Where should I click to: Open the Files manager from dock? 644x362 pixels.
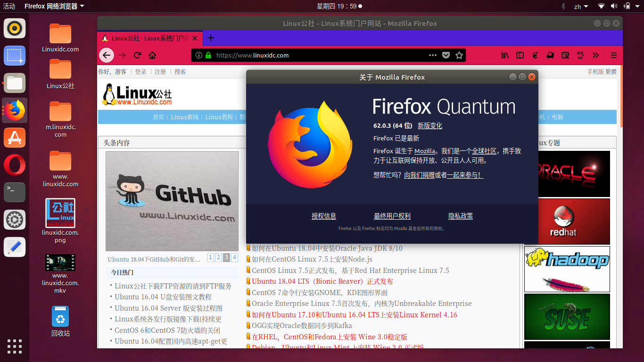click(x=15, y=83)
